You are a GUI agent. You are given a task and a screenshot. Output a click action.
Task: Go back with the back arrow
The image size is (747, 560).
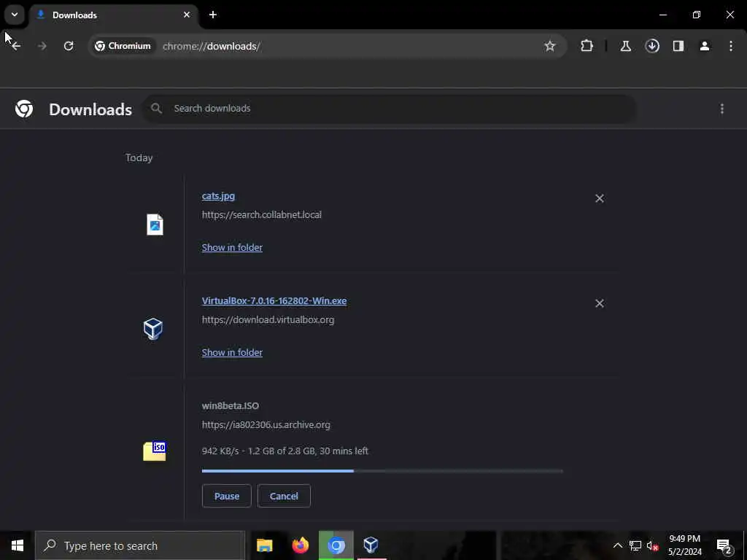16,46
